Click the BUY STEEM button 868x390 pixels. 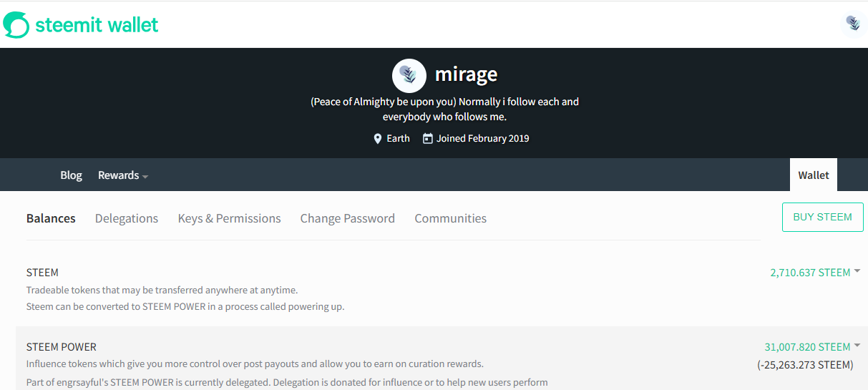pos(823,217)
